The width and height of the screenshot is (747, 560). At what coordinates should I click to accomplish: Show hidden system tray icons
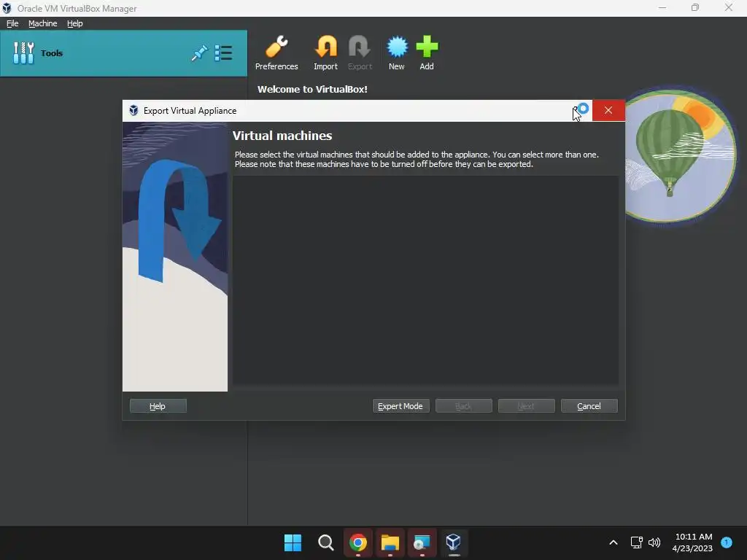coord(613,542)
